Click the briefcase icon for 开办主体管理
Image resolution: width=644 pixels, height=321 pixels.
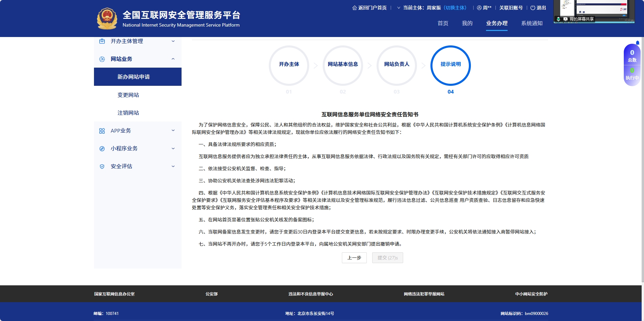coord(102,41)
